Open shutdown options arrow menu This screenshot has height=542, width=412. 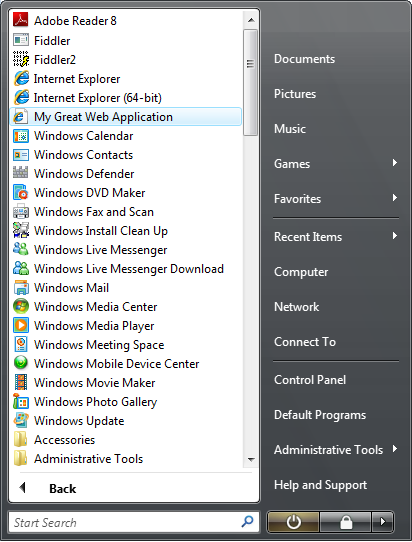pyautogui.click(x=382, y=522)
